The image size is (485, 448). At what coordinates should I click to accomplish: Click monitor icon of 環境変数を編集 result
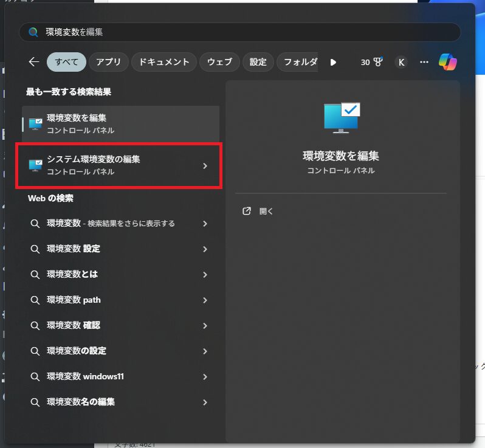coord(35,124)
